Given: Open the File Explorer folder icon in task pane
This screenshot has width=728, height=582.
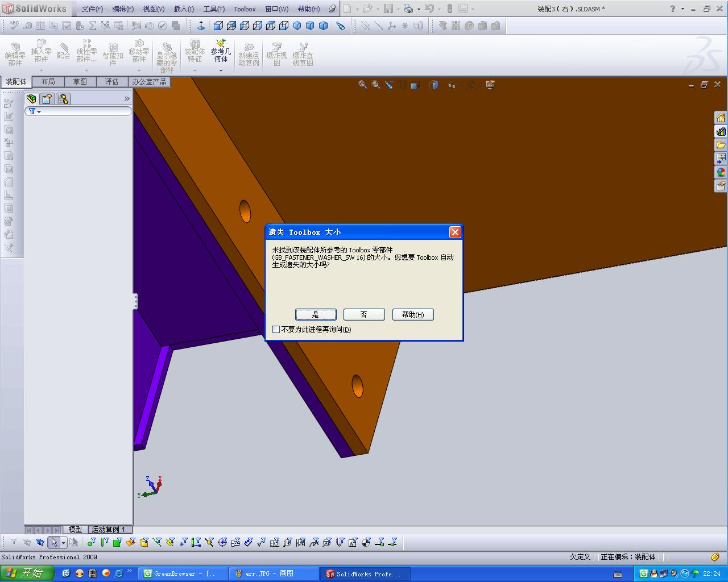Looking at the screenshot, I should (x=721, y=145).
